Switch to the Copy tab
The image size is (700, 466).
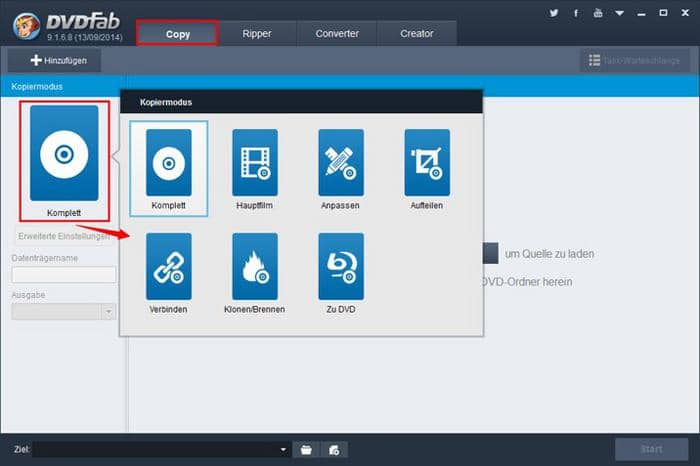coord(178,33)
